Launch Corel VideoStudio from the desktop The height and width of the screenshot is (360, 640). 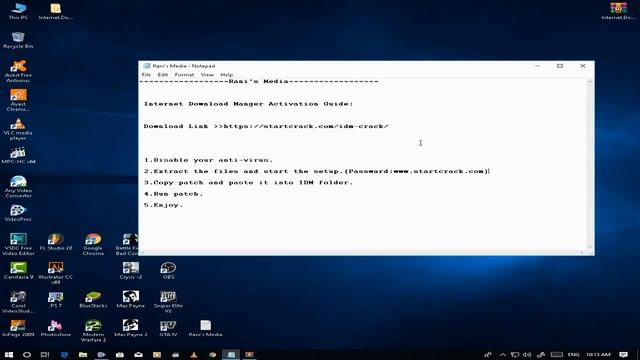click(x=18, y=302)
